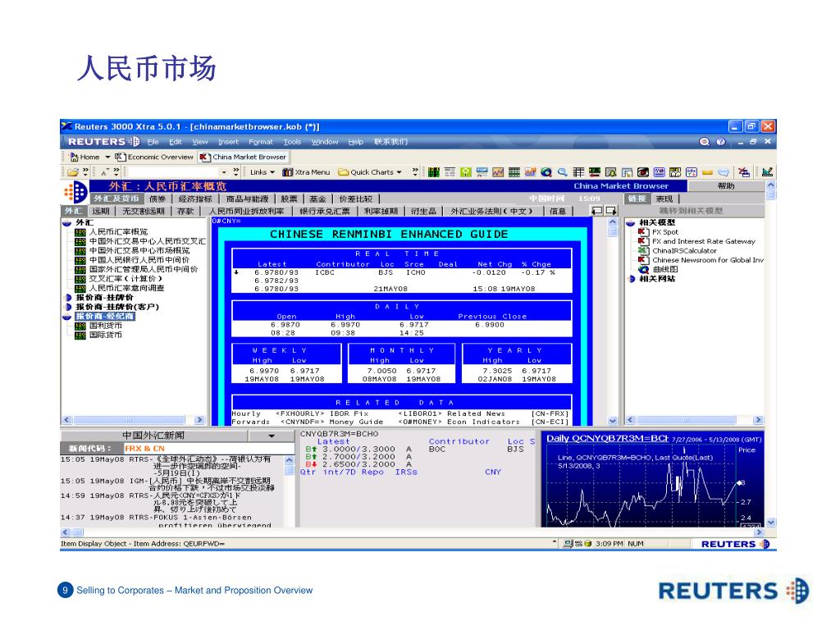Open the Home toolbar button
This screenshot has width=840, height=630.
pos(84,157)
